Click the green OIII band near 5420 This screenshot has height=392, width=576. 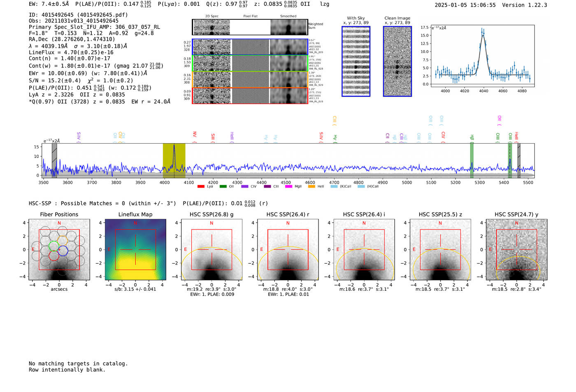pyautogui.click(x=510, y=161)
